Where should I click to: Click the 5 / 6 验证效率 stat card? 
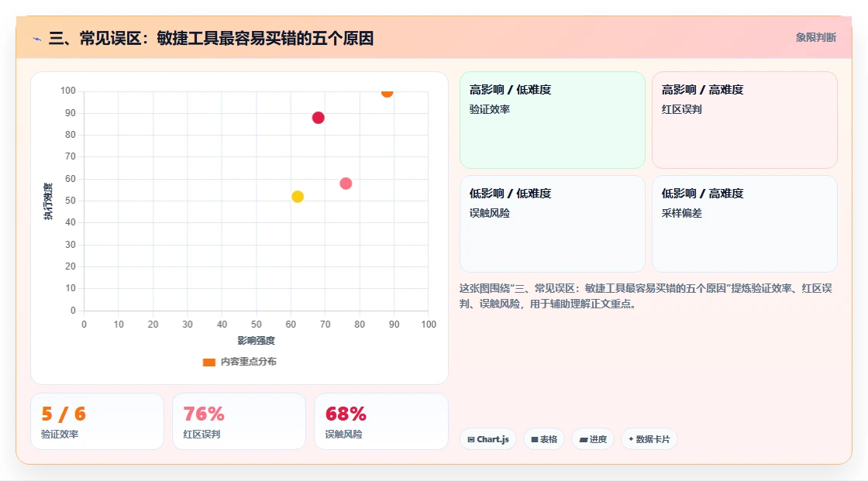click(98, 421)
